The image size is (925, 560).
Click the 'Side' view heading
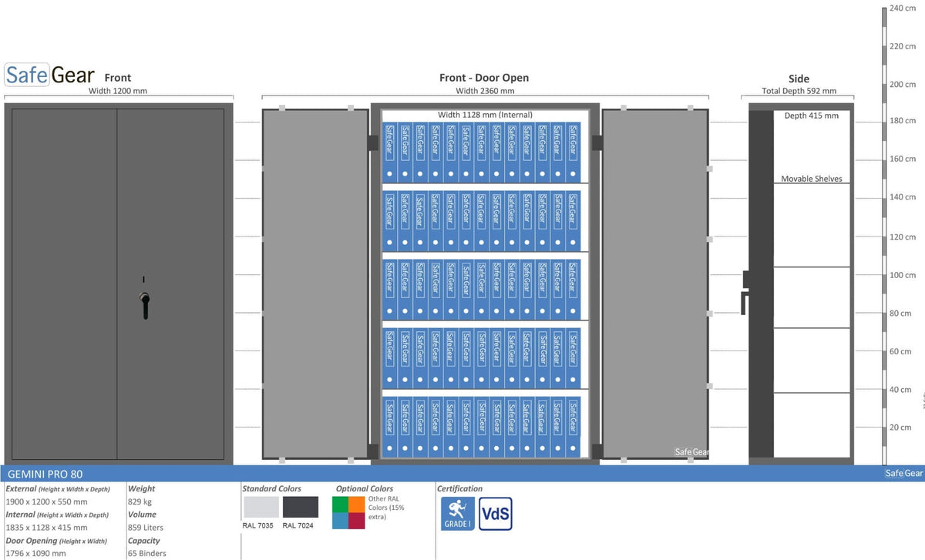click(799, 79)
